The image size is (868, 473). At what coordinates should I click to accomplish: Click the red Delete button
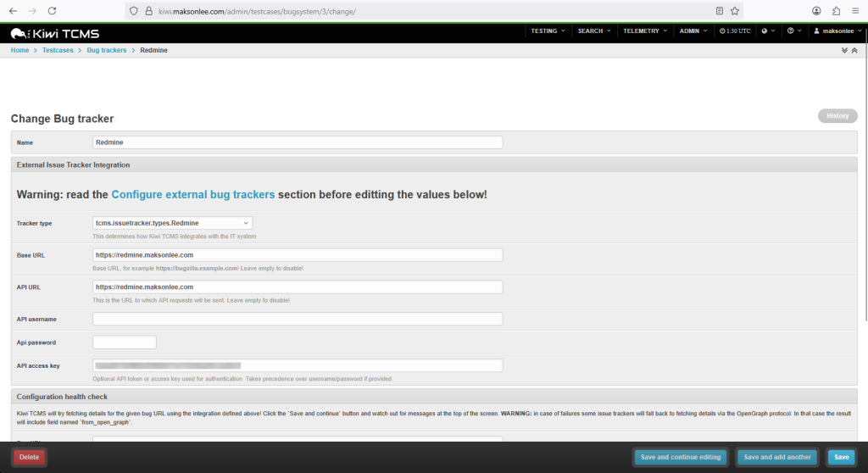pyautogui.click(x=30, y=457)
